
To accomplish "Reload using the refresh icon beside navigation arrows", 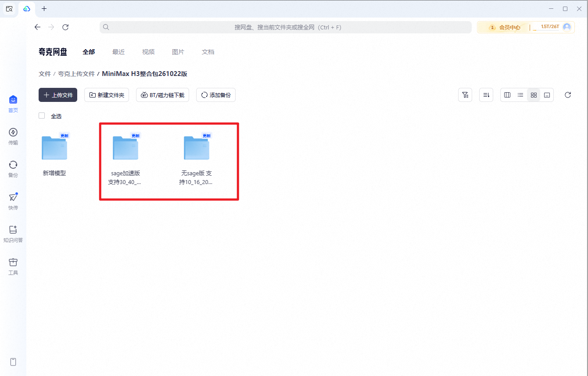I will coord(65,27).
